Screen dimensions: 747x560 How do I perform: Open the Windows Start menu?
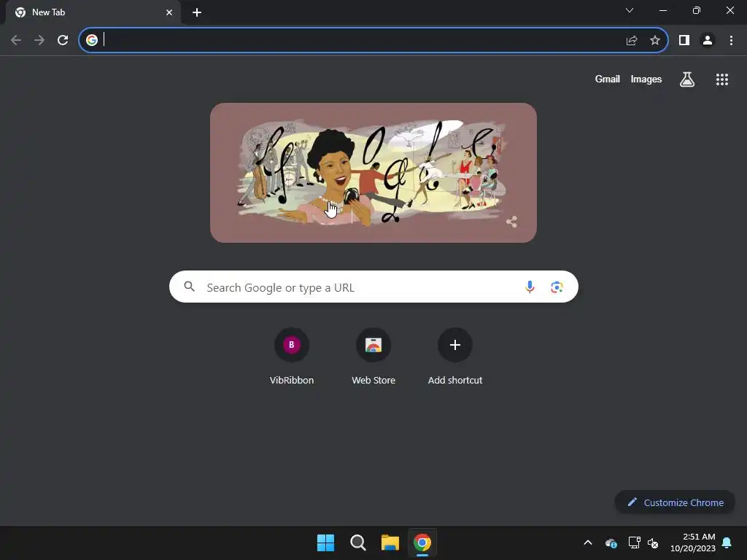[326, 542]
